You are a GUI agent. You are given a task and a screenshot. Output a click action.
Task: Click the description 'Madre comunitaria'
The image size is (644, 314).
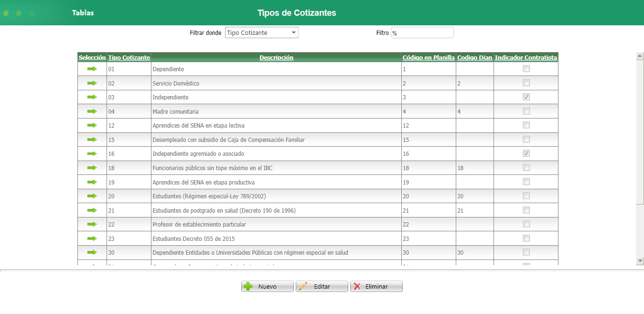(x=175, y=112)
